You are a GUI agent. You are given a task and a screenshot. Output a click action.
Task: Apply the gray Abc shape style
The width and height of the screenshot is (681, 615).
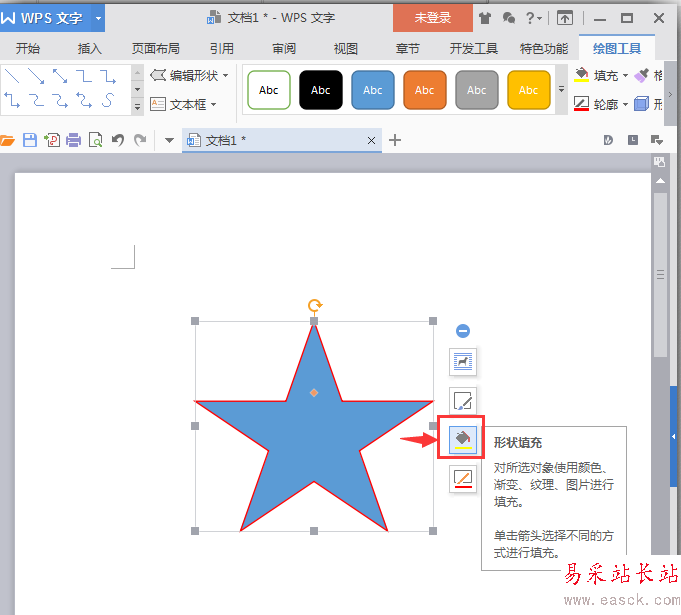coord(476,90)
